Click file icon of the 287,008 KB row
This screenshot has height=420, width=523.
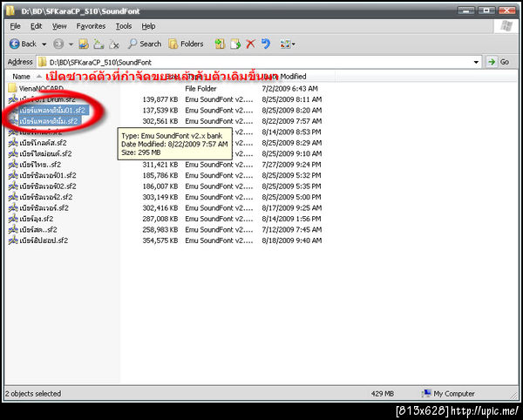click(13, 219)
